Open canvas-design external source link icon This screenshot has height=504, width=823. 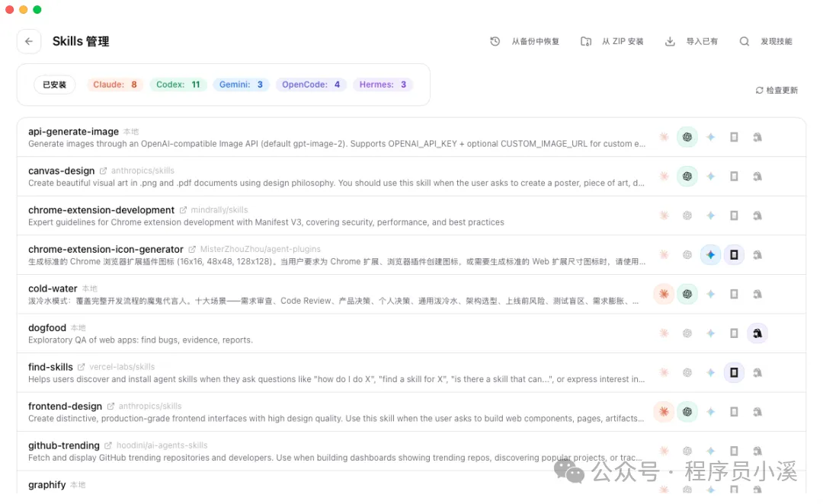tap(104, 171)
